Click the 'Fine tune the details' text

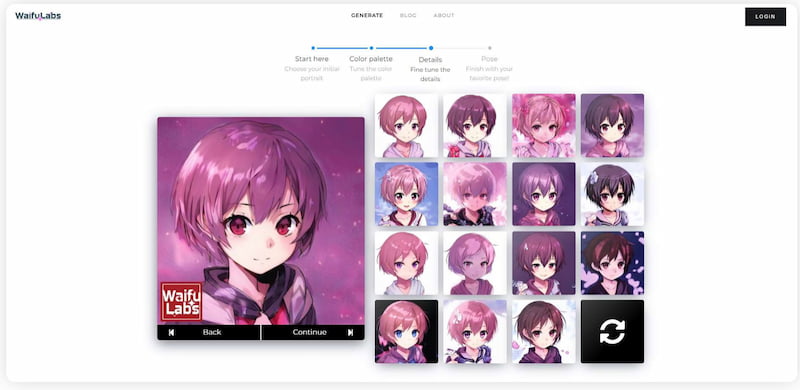(430, 75)
